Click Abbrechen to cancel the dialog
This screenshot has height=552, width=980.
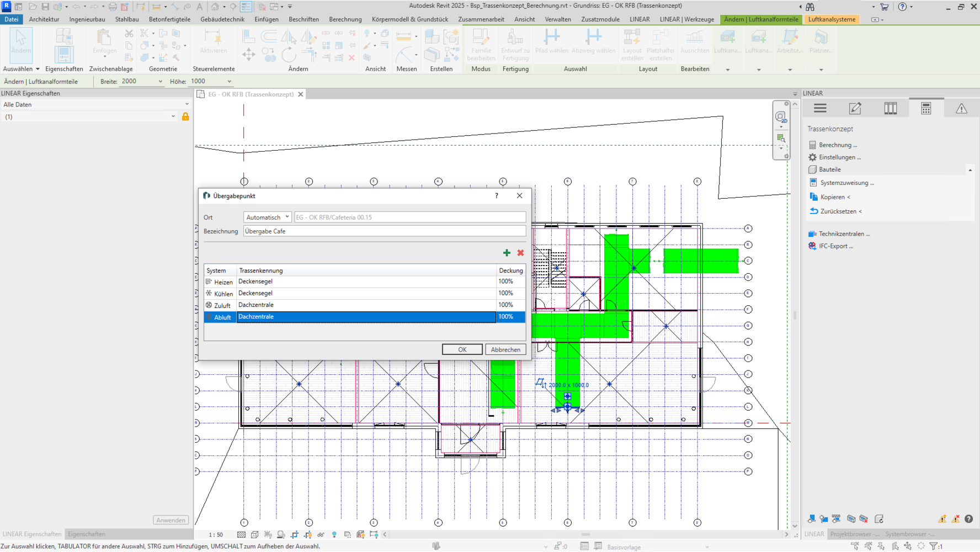tap(505, 349)
